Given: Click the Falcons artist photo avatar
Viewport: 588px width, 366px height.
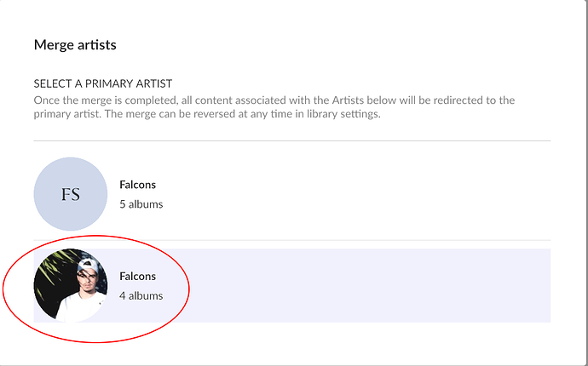Looking at the screenshot, I should 71,285.
